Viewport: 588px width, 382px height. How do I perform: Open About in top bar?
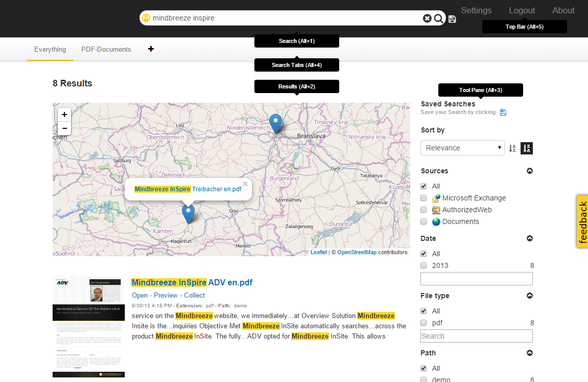(563, 11)
